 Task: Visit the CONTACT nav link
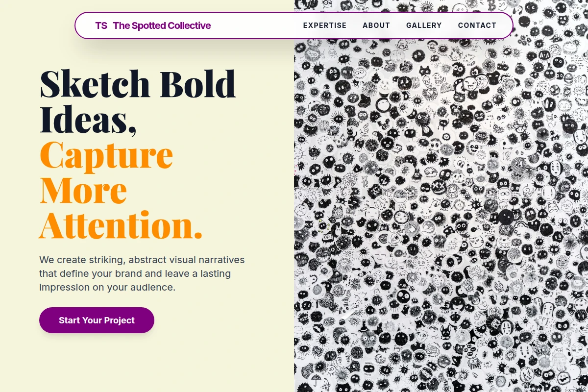coord(477,25)
